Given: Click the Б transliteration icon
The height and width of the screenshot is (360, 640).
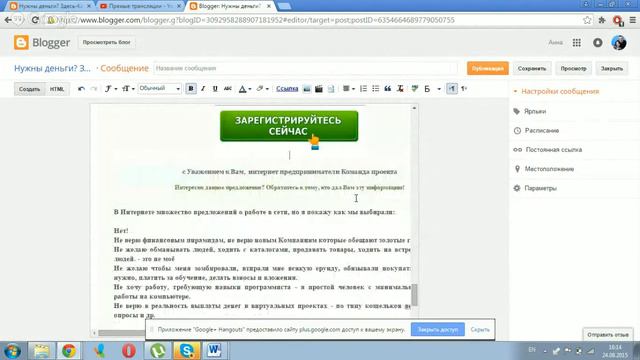Looking at the screenshot, I should (427, 89).
